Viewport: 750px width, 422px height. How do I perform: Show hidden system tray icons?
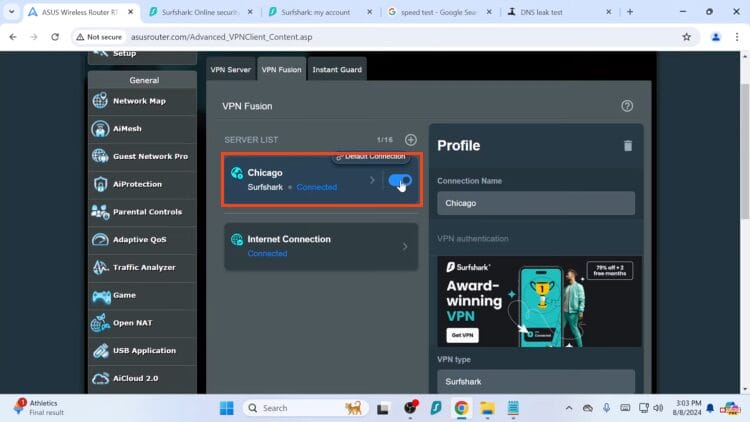point(569,408)
